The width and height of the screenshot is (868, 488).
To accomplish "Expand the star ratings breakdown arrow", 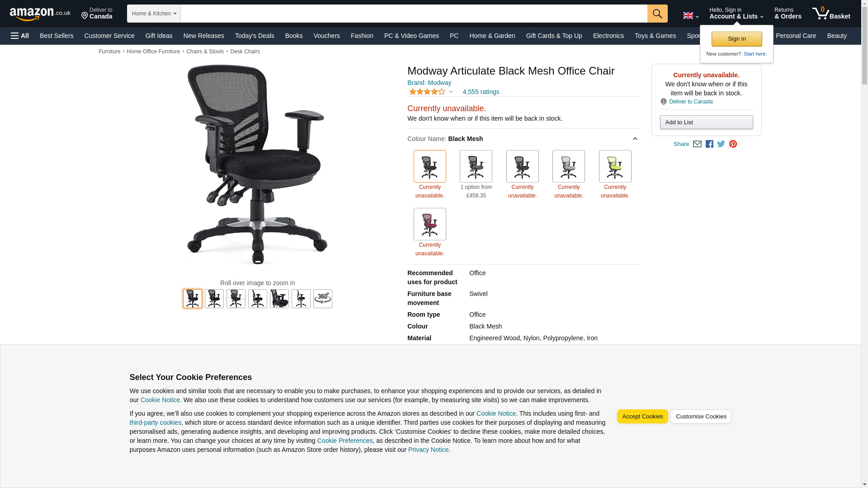I will coord(451,92).
